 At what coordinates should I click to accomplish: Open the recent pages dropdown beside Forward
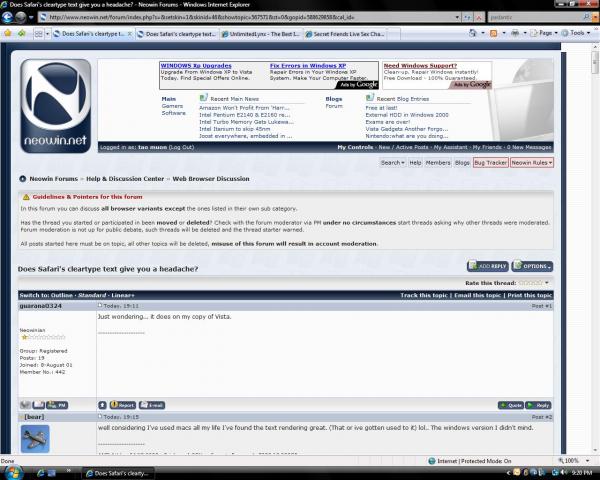click(x=31, y=17)
